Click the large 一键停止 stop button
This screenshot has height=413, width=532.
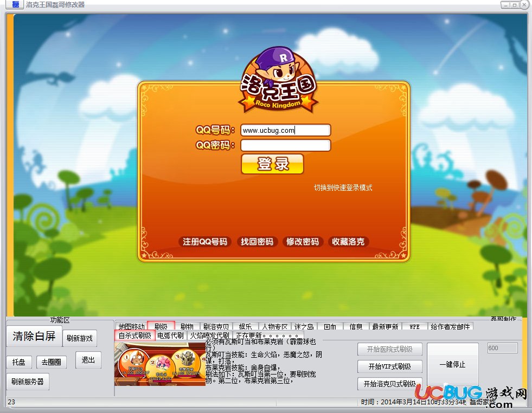pyautogui.click(x=452, y=365)
